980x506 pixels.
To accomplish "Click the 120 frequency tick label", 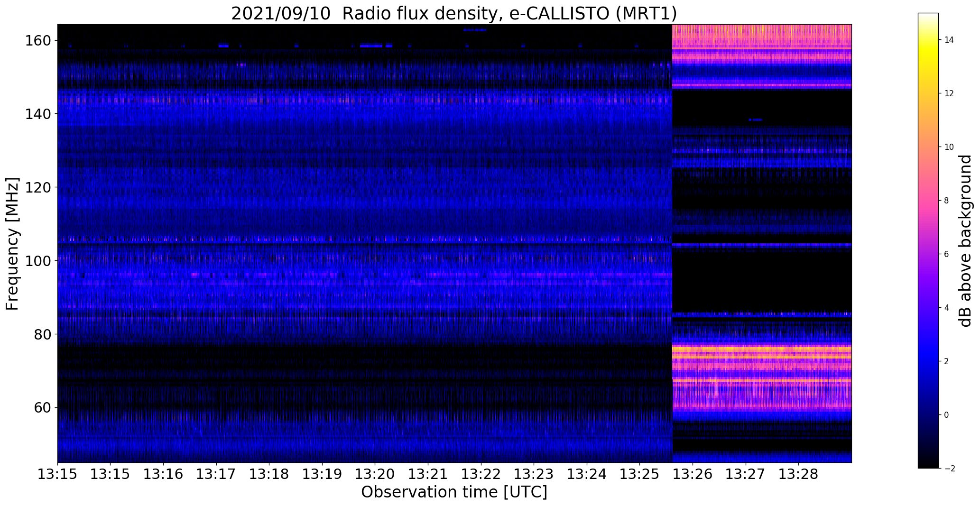I will 38,187.
